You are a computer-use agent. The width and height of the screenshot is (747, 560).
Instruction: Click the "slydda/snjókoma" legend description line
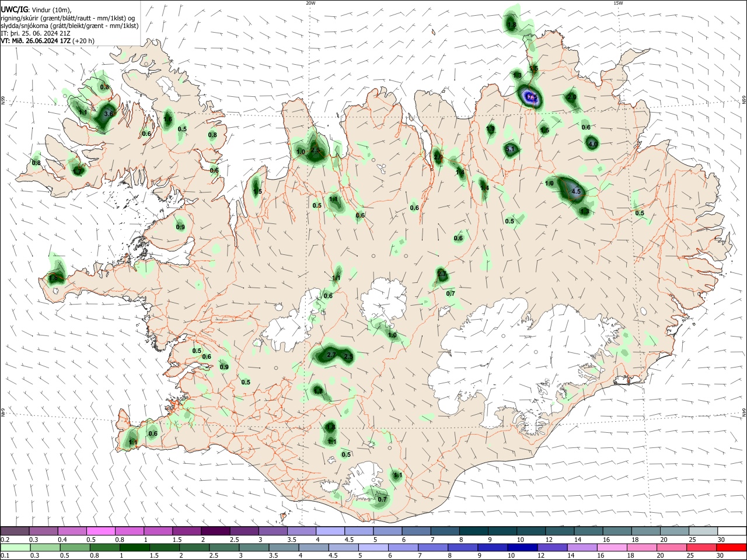click(x=70, y=26)
